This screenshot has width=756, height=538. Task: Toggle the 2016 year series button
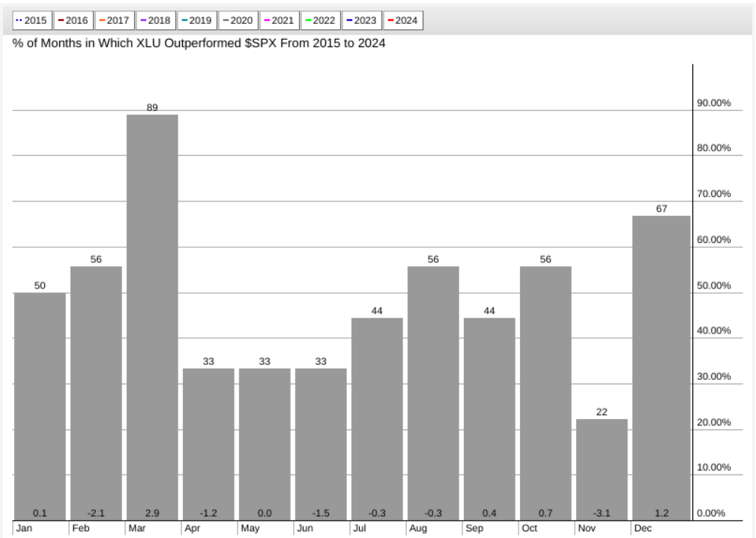tap(73, 21)
